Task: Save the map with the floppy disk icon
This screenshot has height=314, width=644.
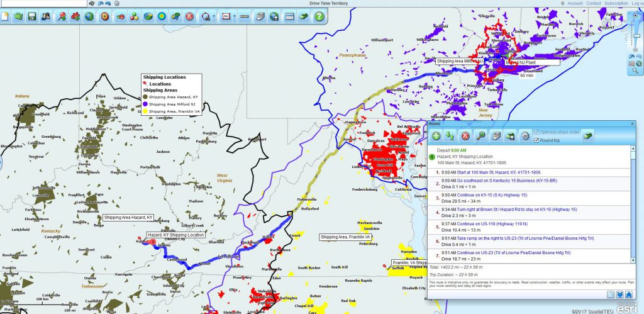Action: pyautogui.click(x=32, y=16)
